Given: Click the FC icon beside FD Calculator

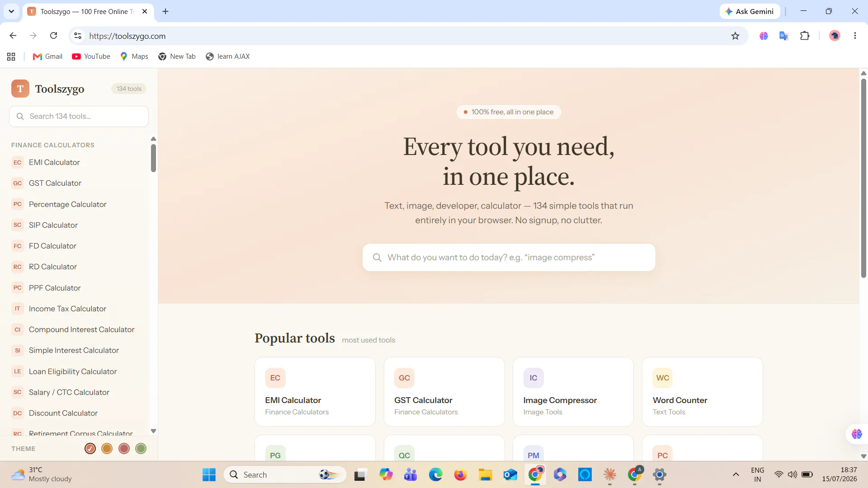Looking at the screenshot, I should [x=17, y=246].
